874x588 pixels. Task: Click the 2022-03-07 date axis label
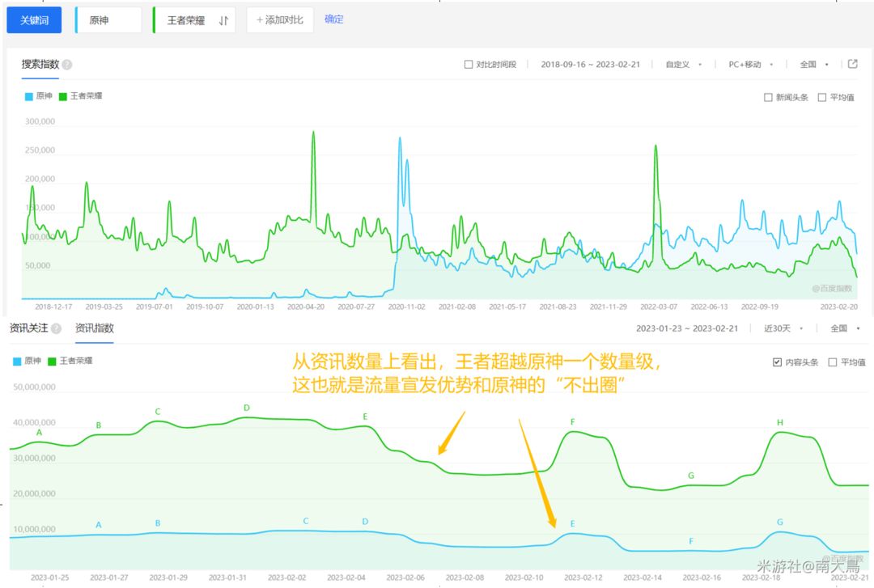tap(659, 307)
